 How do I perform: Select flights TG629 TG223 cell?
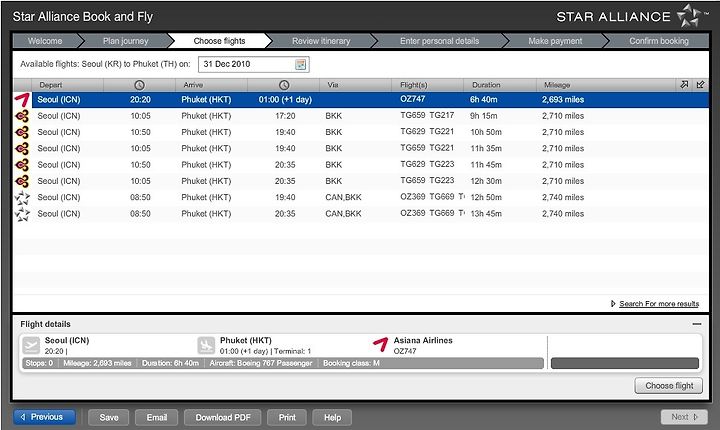coord(427,164)
